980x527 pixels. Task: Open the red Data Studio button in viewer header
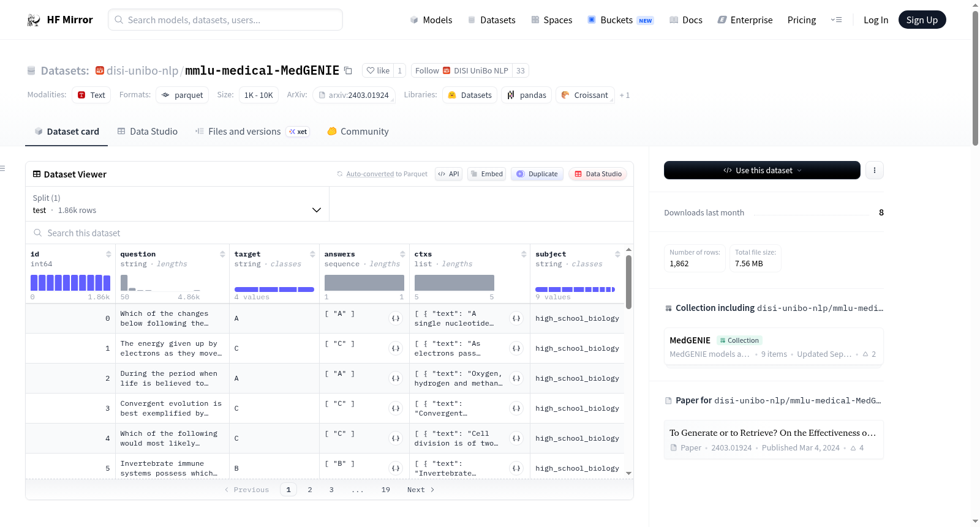coord(598,174)
